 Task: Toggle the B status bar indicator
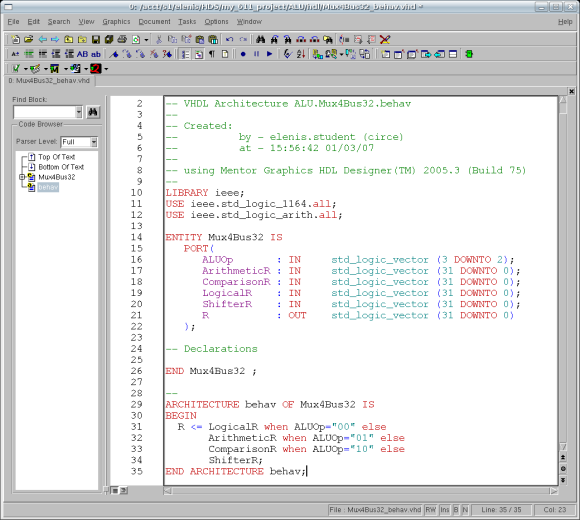pos(456,510)
